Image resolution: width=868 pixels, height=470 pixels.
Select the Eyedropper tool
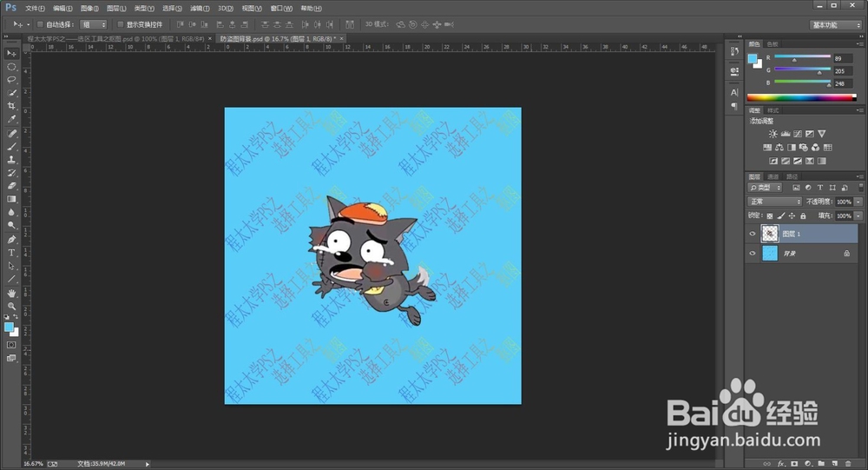click(x=11, y=119)
